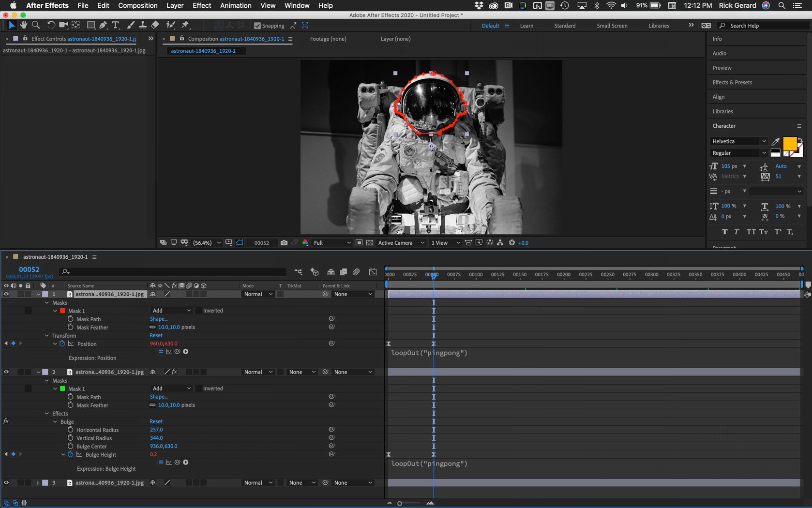Toggle visibility of the top astronaut layer
The height and width of the screenshot is (508, 812).
click(x=6, y=294)
